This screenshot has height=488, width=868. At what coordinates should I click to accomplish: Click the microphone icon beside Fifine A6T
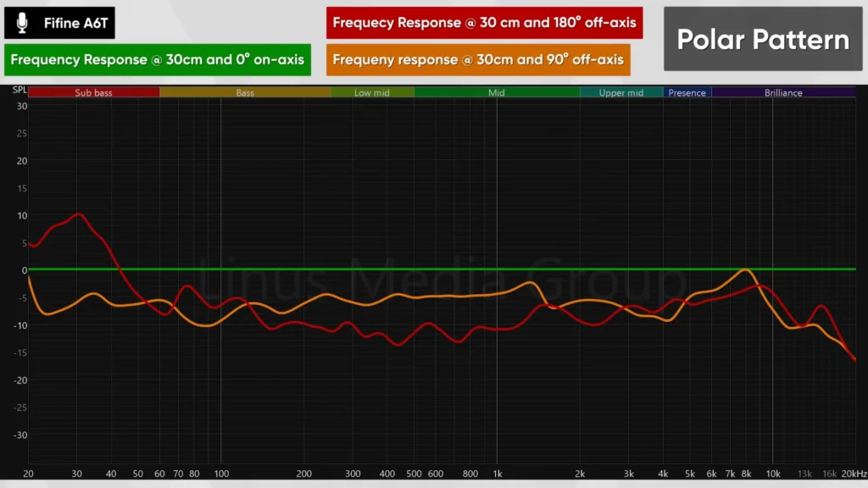point(22,23)
